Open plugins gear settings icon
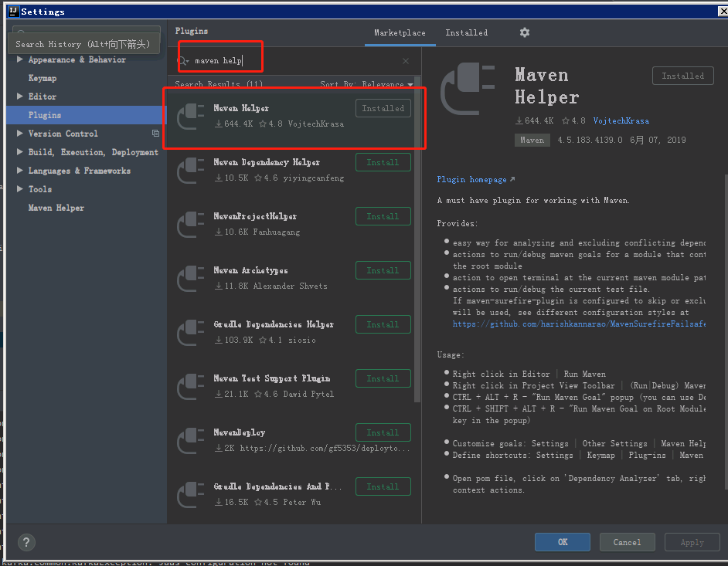728x566 pixels. click(x=524, y=32)
